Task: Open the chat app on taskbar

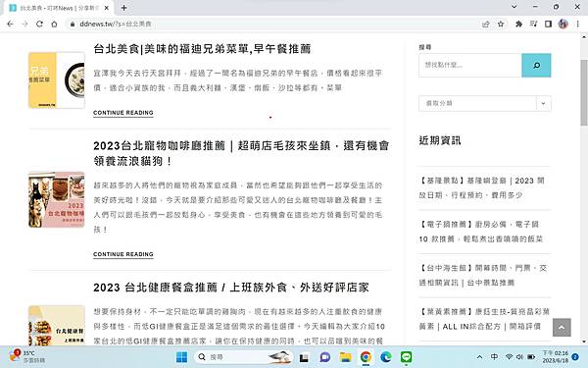Action: coord(324,357)
